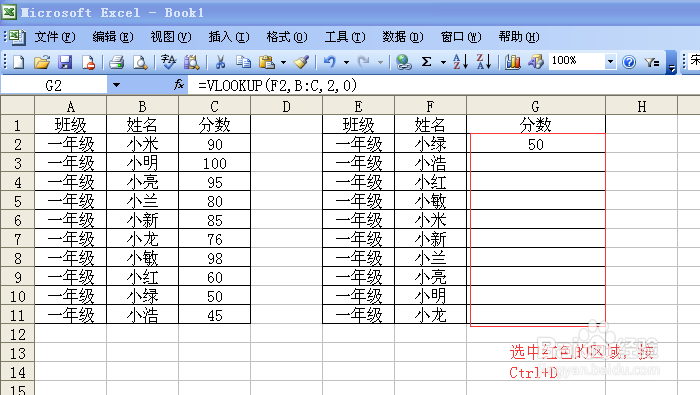Open the Research binoculars icon

[192, 62]
